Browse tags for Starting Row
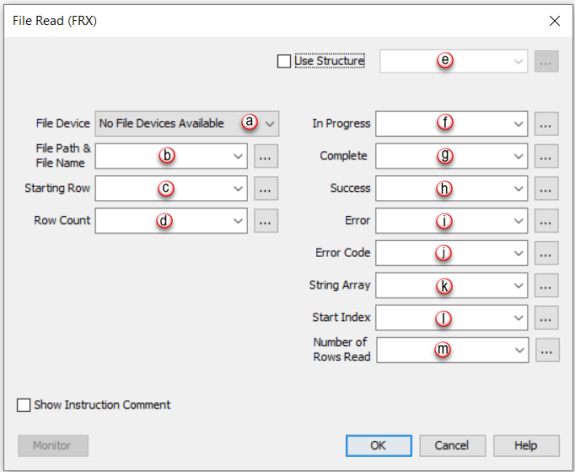The image size is (575, 472). (266, 189)
